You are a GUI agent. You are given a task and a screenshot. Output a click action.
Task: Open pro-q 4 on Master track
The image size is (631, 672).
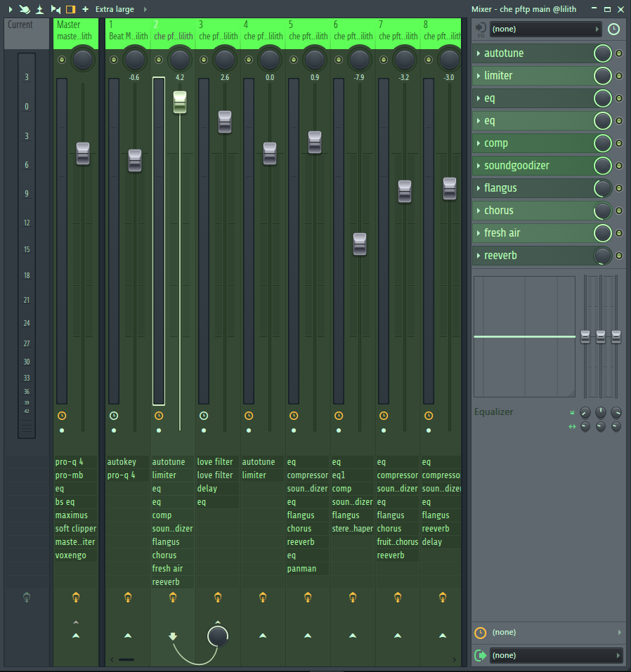point(75,462)
